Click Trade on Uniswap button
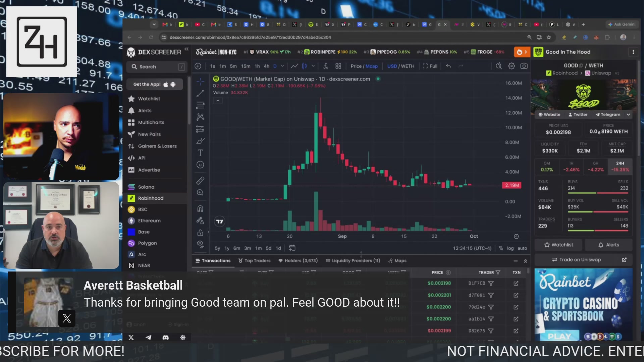Screen dimensions: 644x362 click(x=583, y=260)
